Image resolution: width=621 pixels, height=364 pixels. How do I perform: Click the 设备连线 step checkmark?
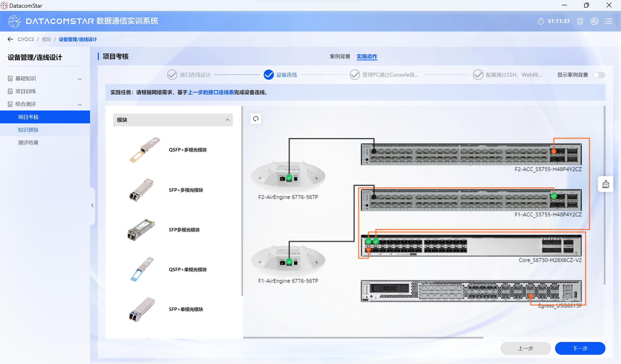pyautogui.click(x=269, y=75)
